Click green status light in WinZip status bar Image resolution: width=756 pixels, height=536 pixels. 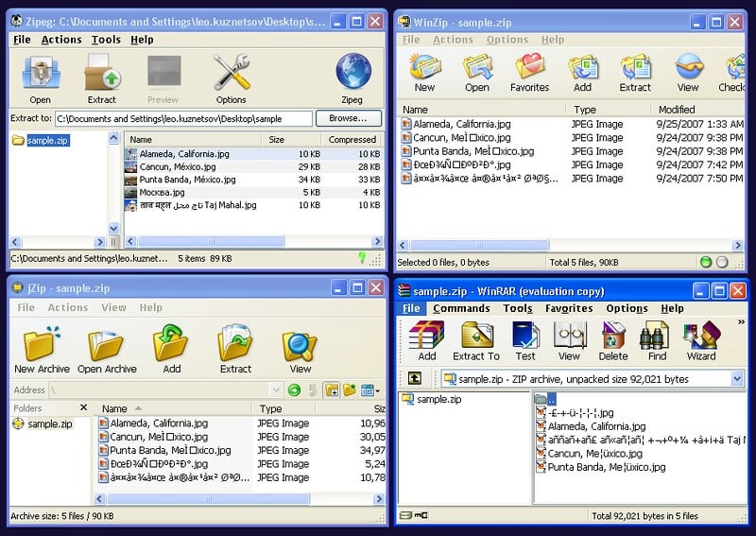pos(706,262)
